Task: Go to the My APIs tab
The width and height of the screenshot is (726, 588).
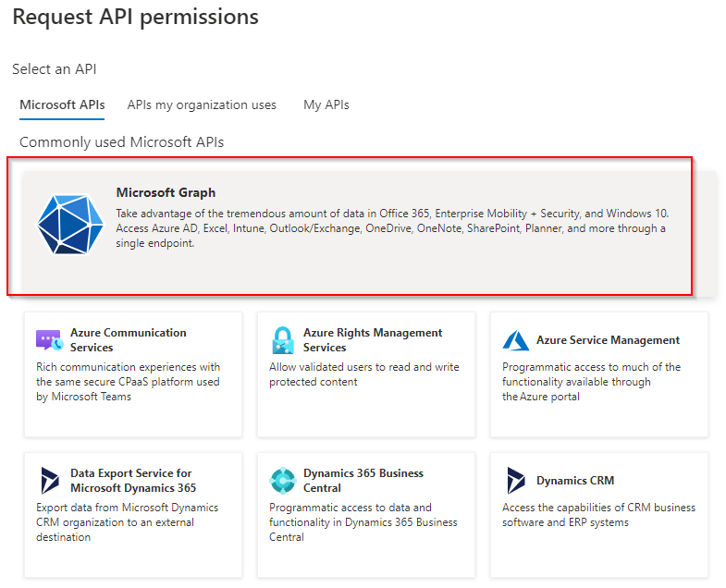Action: pyautogui.click(x=326, y=105)
